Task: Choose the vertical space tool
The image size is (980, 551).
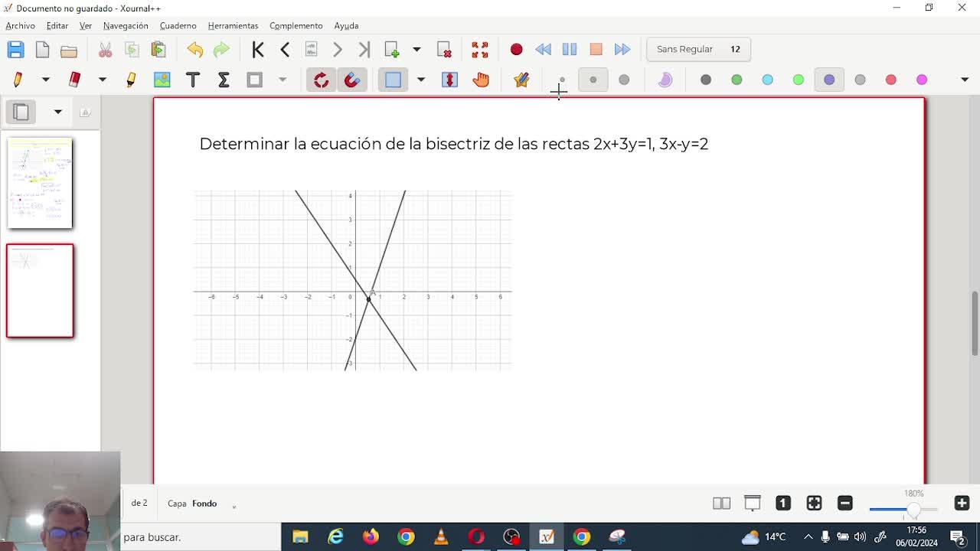Action: (x=449, y=80)
